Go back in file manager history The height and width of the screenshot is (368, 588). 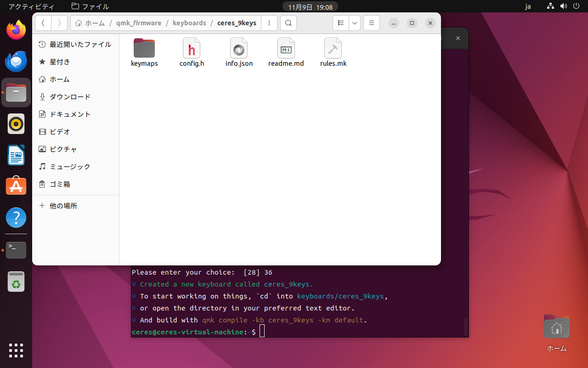click(43, 23)
